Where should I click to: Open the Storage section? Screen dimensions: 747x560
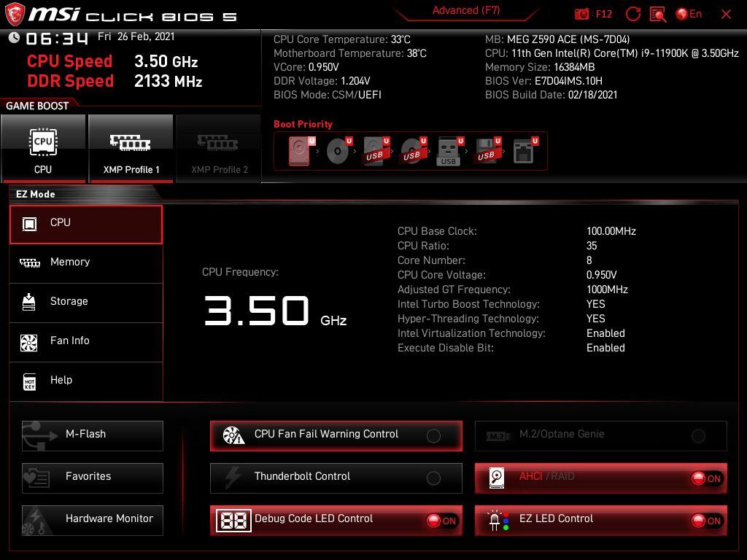click(86, 303)
